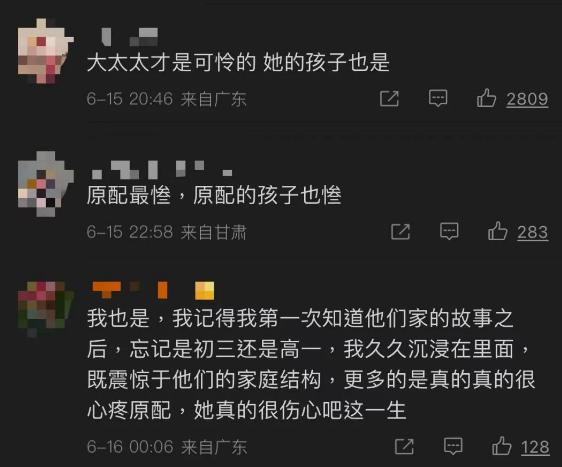The image size is (562, 467).
Task: View the 283 like count
Action: point(533,232)
